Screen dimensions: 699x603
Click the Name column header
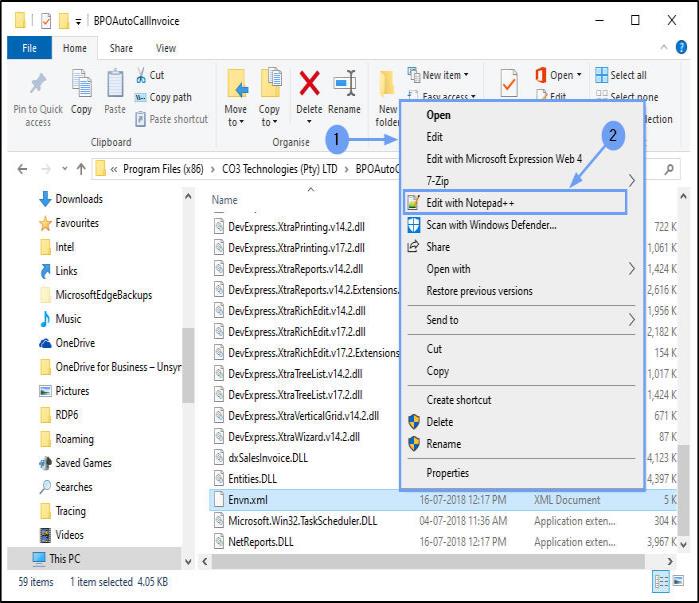click(224, 200)
